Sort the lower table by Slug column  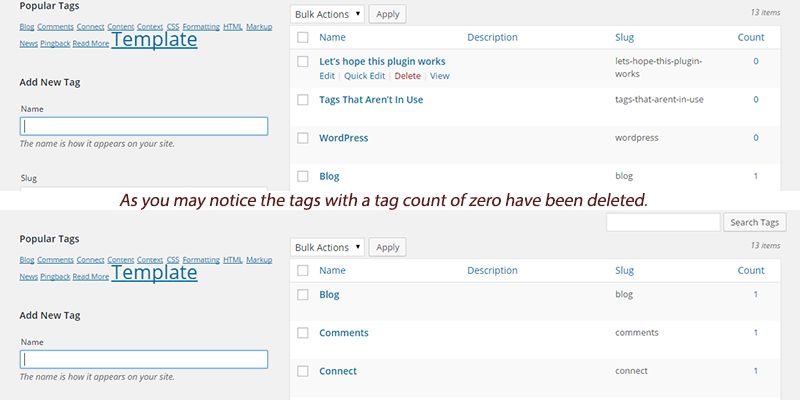point(624,270)
